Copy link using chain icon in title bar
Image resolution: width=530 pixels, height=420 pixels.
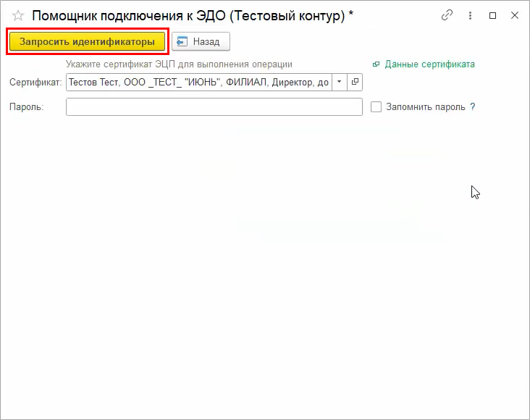pos(447,15)
